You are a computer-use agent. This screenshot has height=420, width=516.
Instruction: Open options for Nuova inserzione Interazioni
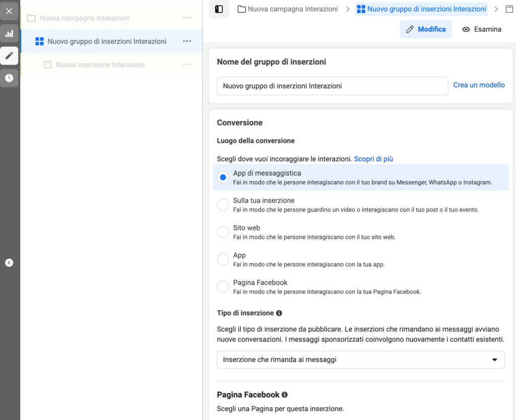[x=187, y=64]
